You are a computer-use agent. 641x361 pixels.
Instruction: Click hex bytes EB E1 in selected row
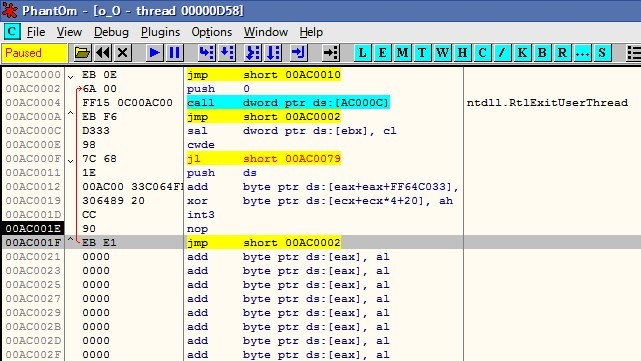[x=99, y=242]
